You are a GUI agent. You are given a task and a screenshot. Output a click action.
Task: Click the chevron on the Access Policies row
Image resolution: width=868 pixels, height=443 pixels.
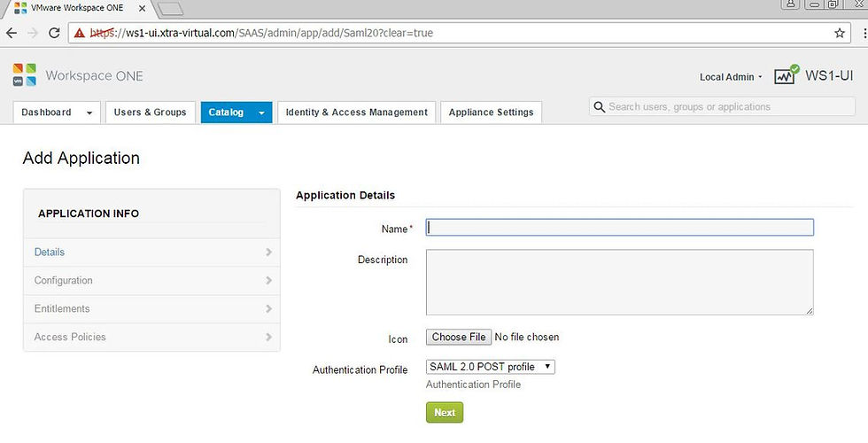point(268,338)
